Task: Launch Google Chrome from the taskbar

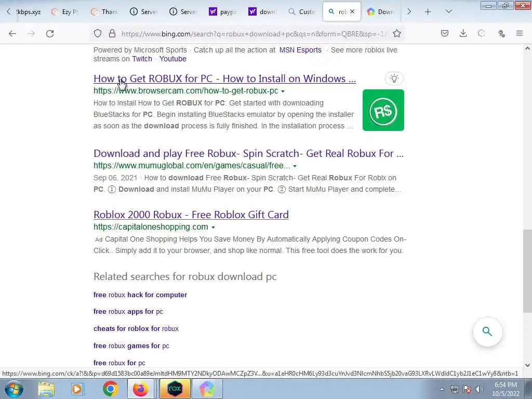Action: 110,389
